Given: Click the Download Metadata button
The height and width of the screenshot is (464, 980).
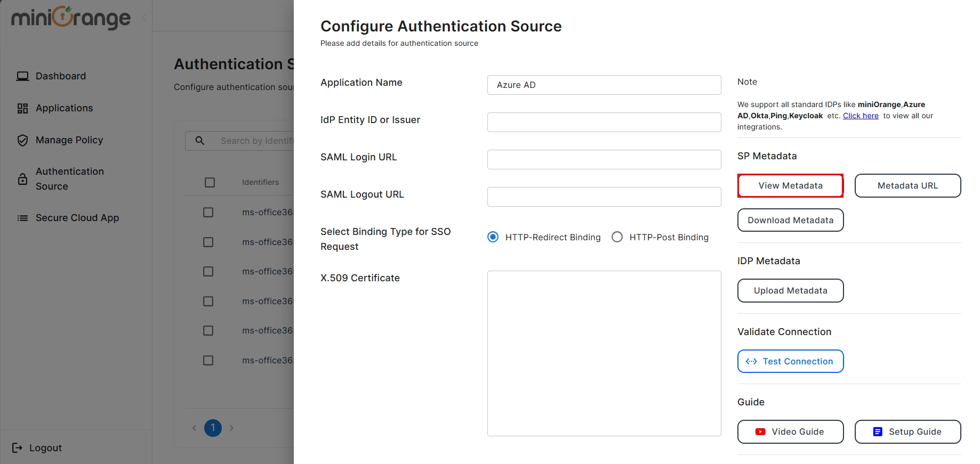Looking at the screenshot, I should point(790,220).
